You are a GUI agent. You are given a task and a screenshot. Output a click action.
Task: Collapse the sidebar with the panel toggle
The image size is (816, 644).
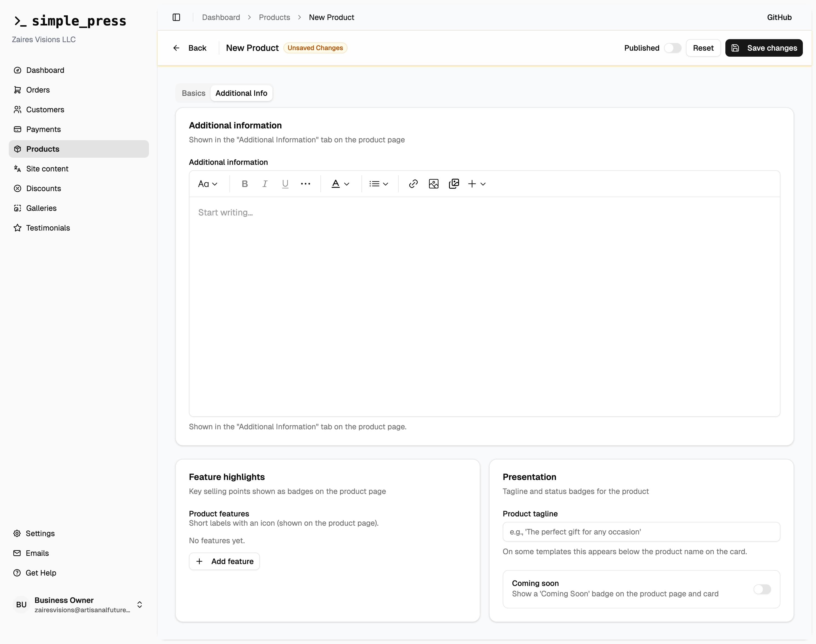tap(176, 17)
